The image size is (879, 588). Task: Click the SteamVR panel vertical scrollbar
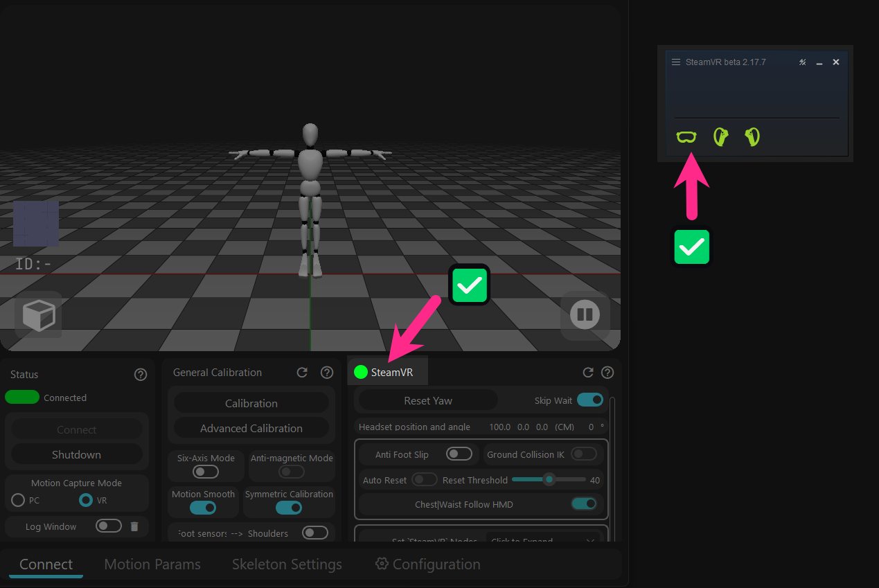[x=612, y=468]
